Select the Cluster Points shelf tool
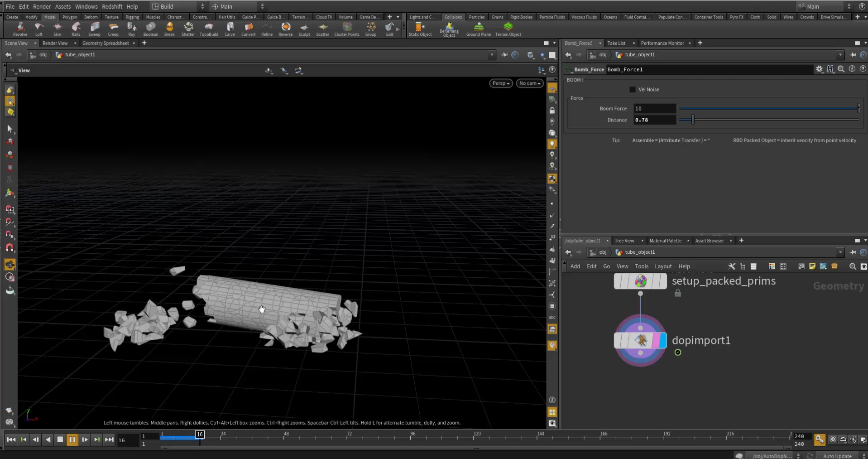 pos(347,29)
